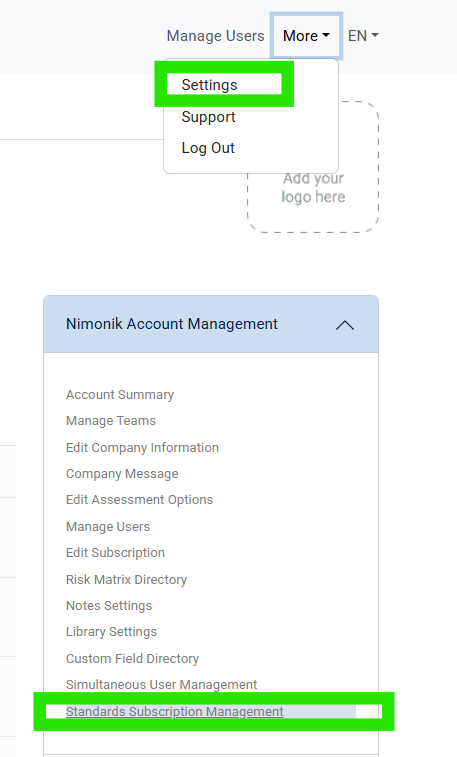Open the Edit Subscription link
The height and width of the screenshot is (757, 457).
115,552
